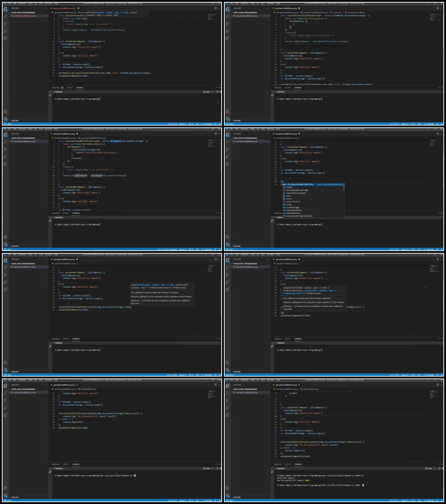The height and width of the screenshot is (504, 446).
Task: Click notification bell in top-left status bar
Action: tap(219, 124)
